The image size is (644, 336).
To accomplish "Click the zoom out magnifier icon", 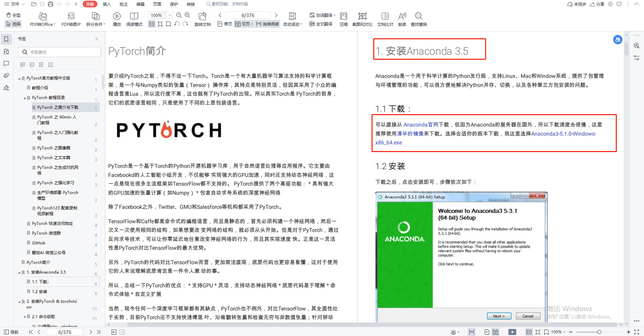I will (179, 15).
